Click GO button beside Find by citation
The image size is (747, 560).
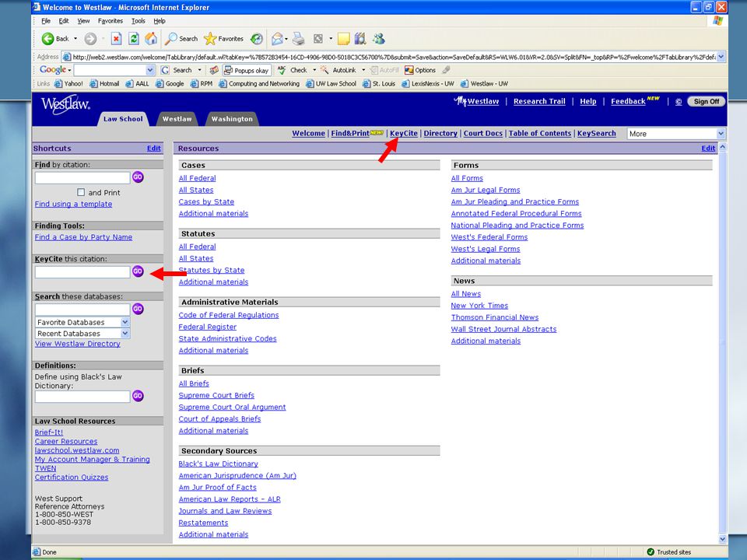pos(138,177)
